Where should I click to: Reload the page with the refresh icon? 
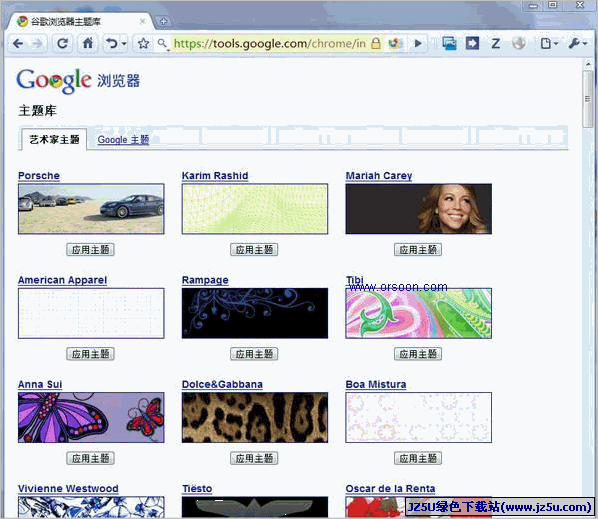63,43
